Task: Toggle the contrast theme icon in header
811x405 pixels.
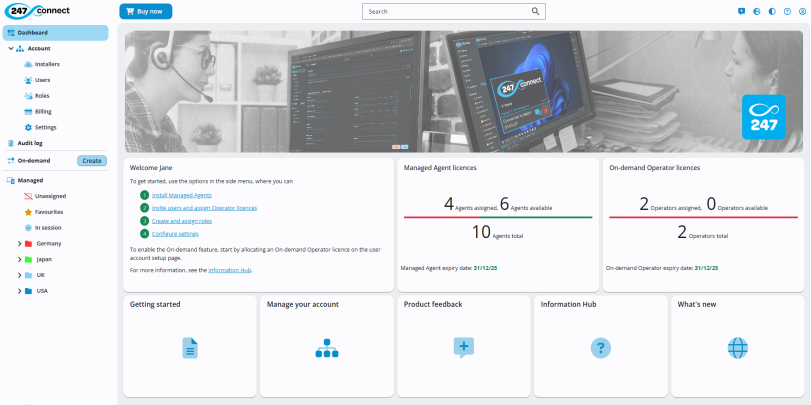Action: pos(772,11)
